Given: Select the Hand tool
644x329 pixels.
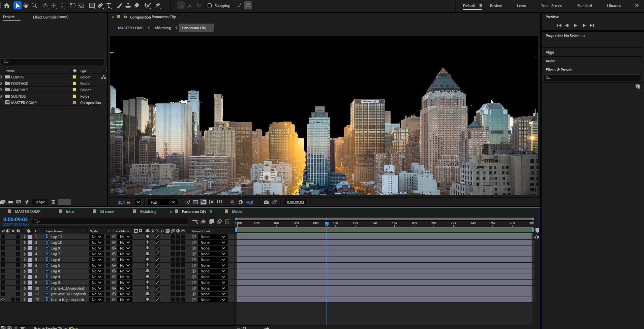Looking at the screenshot, I should pos(26,5).
